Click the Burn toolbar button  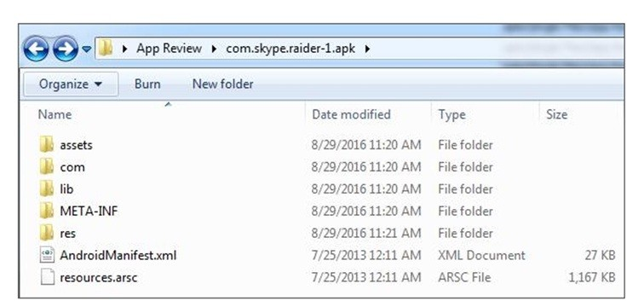(147, 84)
